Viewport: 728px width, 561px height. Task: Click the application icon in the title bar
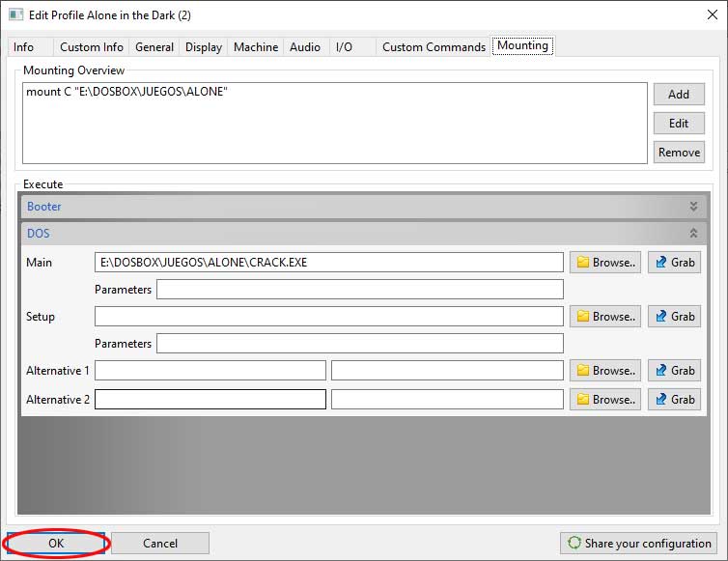(x=15, y=14)
